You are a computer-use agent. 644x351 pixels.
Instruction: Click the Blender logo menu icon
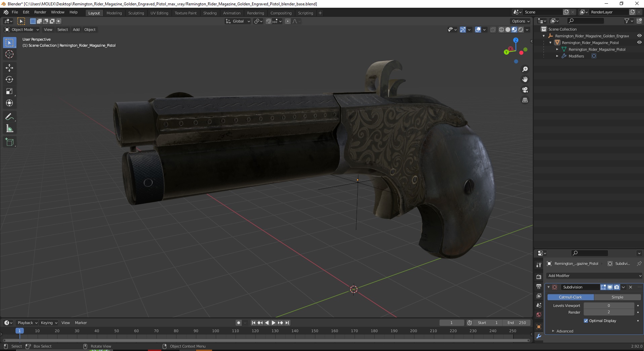tap(6, 12)
